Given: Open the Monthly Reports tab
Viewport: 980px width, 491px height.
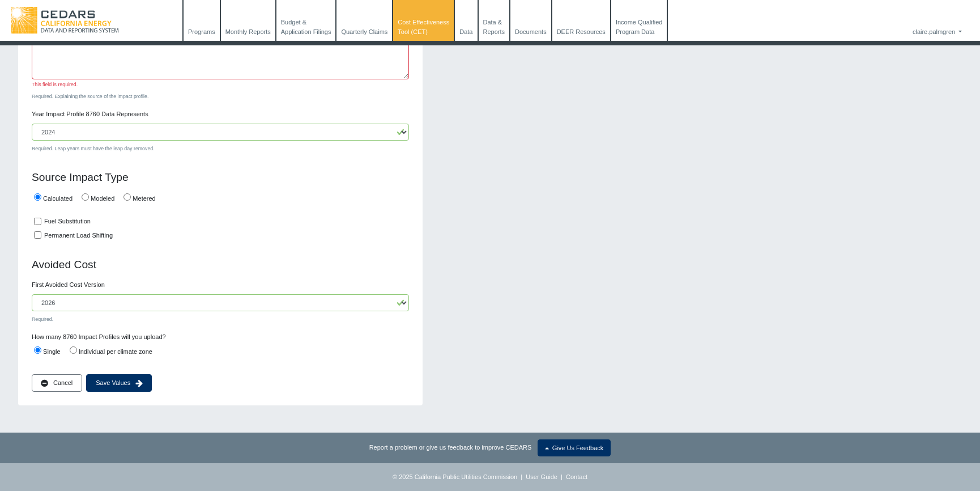Looking at the screenshot, I should (248, 32).
